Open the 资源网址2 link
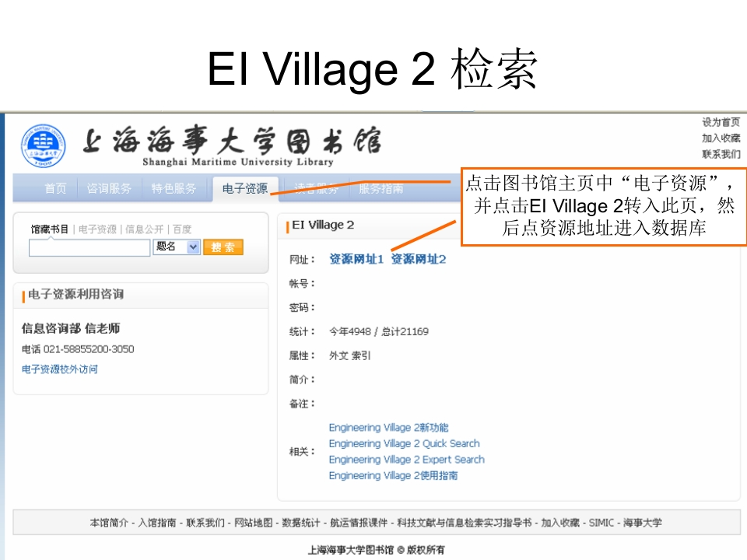Image resolution: width=747 pixels, height=560 pixels. [x=419, y=259]
